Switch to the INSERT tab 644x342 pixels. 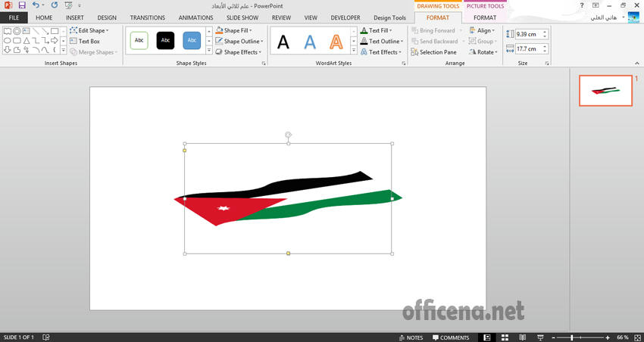tap(75, 17)
